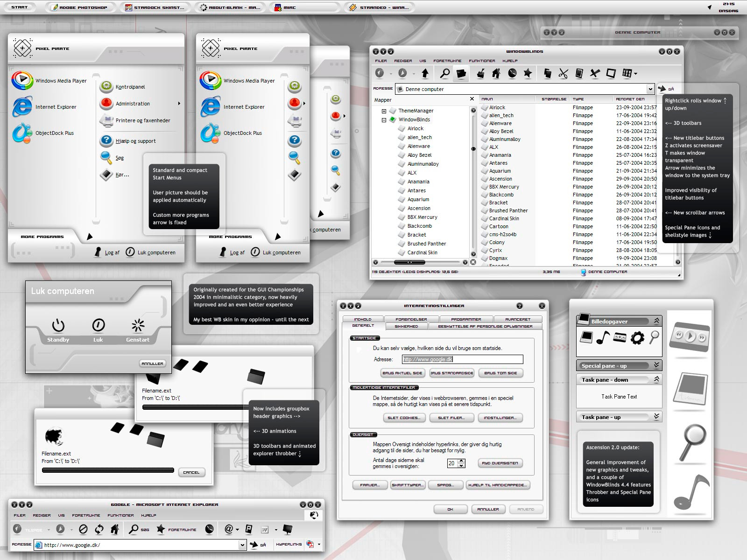
Task: Click music note icon in Billedopgaver task pane
Action: click(x=603, y=337)
